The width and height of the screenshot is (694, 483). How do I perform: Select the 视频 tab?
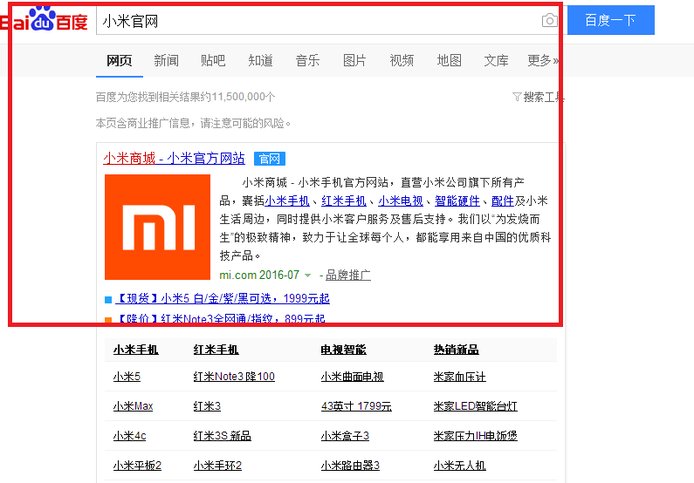402,61
